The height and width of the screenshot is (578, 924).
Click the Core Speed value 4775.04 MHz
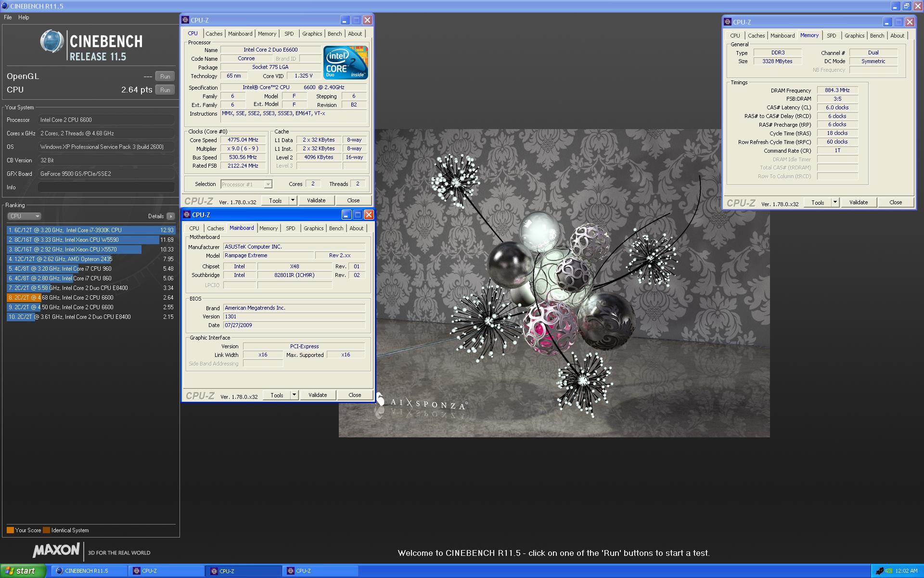coord(243,140)
